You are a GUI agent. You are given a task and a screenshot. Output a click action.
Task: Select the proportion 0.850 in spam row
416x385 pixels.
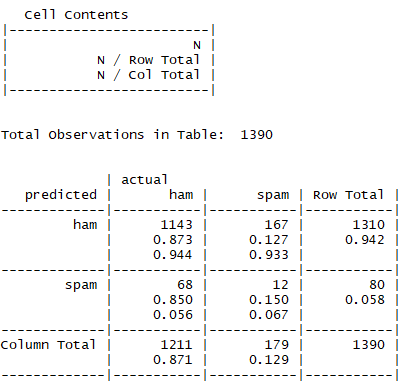[173, 300]
